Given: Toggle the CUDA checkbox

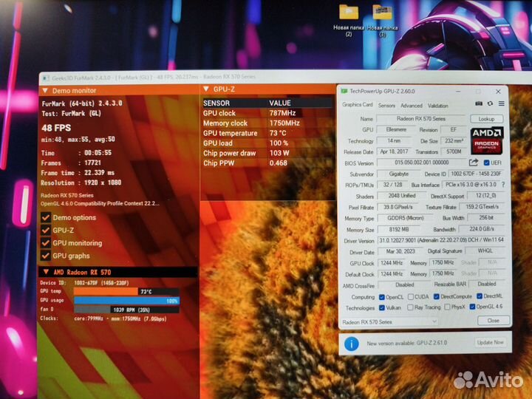Looking at the screenshot, I should click(x=411, y=297).
